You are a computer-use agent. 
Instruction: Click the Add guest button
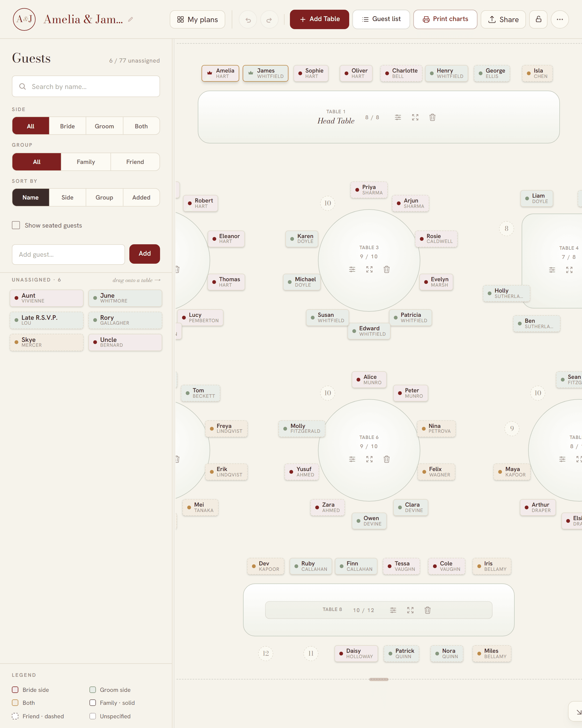point(145,253)
